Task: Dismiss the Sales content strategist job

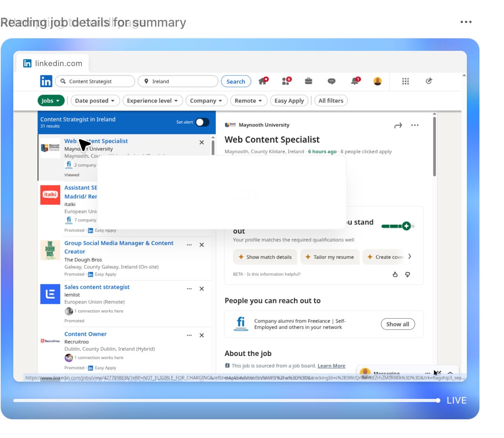Action: [202, 289]
